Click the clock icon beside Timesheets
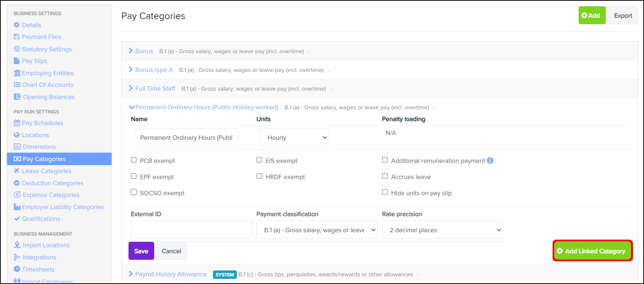Screen dimensions: 644x284 click(x=17, y=269)
